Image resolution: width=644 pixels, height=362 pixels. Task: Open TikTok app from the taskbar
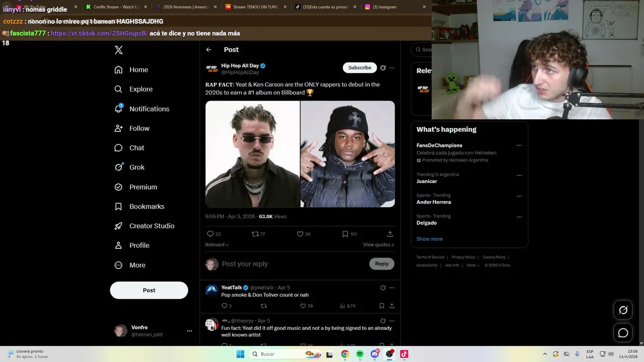[x=404, y=354]
